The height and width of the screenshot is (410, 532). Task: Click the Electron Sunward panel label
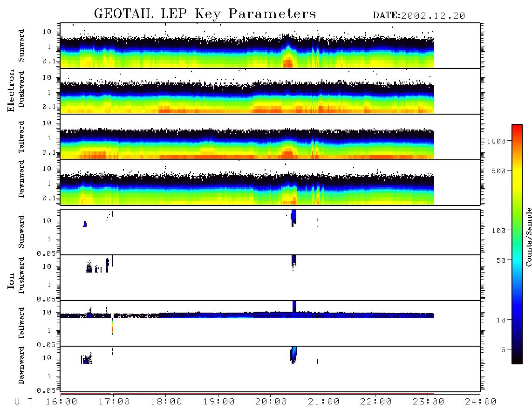21,46
